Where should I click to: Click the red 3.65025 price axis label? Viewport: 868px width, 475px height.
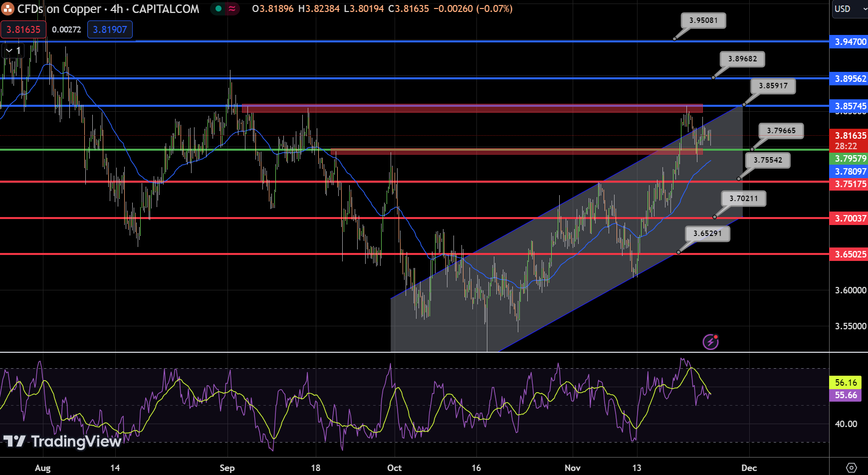point(849,254)
